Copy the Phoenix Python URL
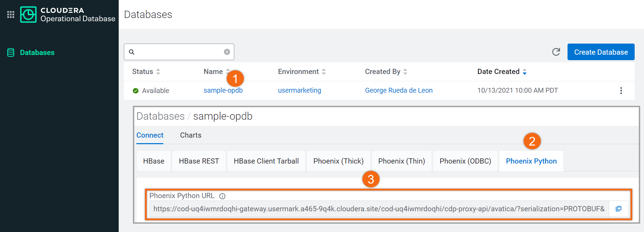The width and height of the screenshot is (644, 232). click(618, 209)
